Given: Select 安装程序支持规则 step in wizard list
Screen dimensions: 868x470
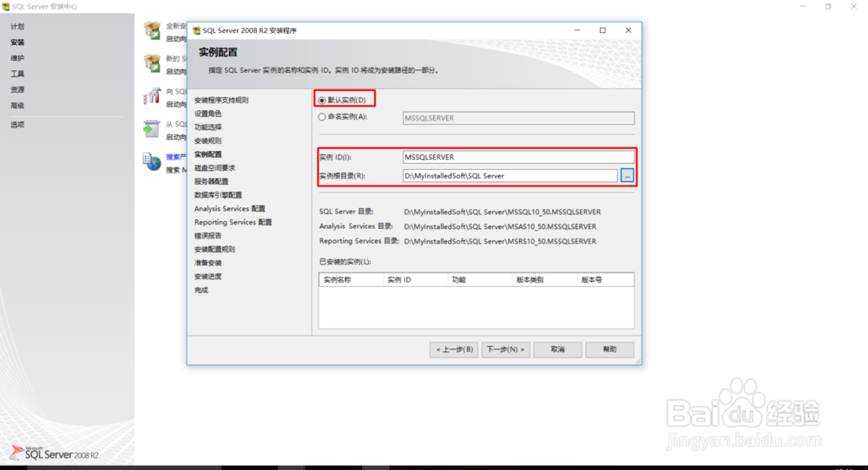Looking at the screenshot, I should tap(221, 100).
